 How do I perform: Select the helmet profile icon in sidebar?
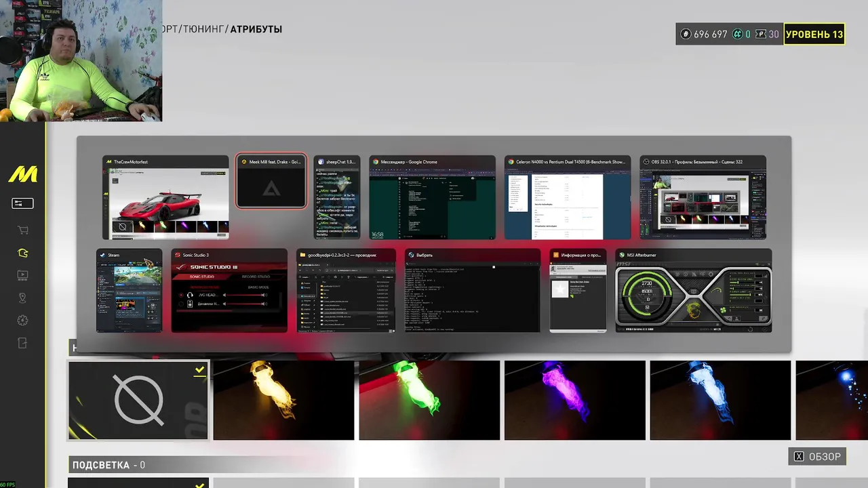coord(22,253)
